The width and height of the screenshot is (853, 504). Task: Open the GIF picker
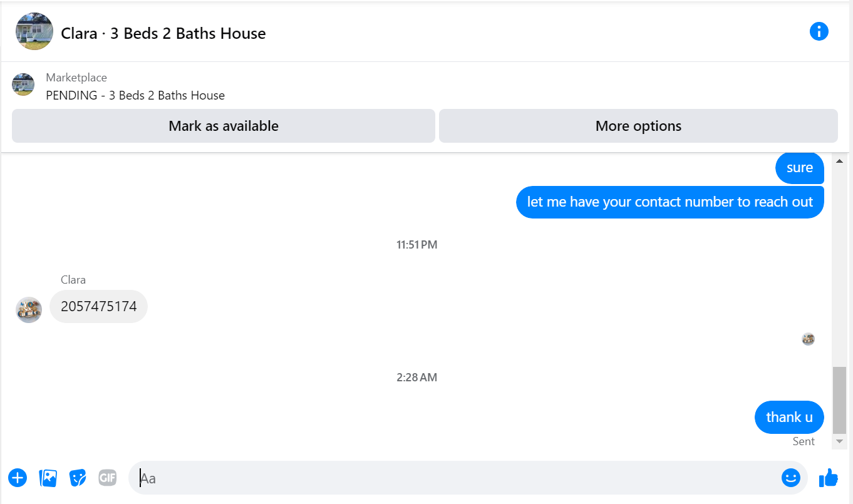click(x=108, y=478)
